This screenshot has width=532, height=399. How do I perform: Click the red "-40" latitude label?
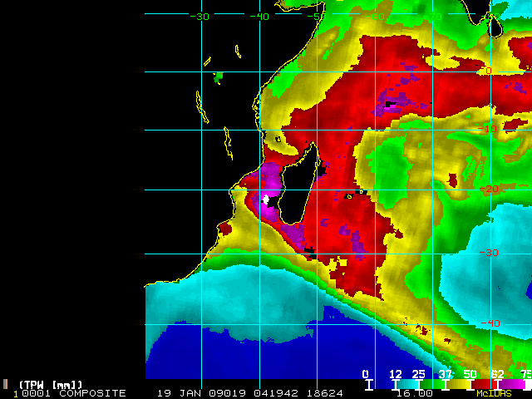[x=490, y=323]
